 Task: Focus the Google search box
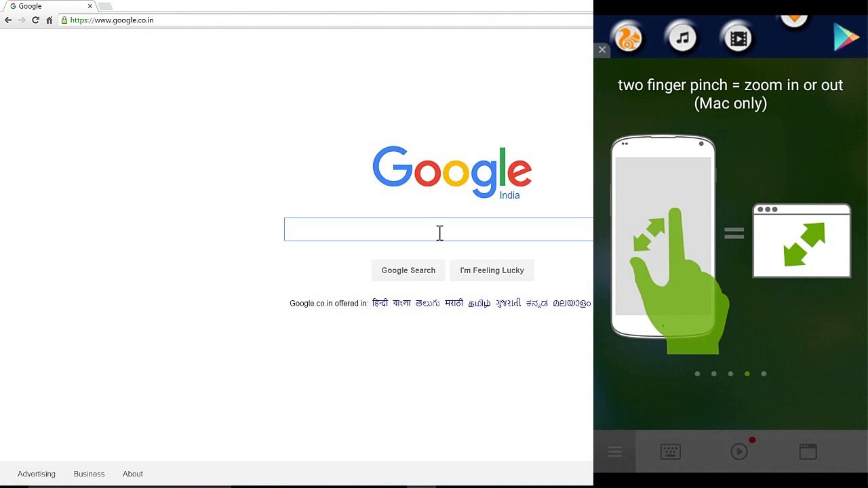438,229
